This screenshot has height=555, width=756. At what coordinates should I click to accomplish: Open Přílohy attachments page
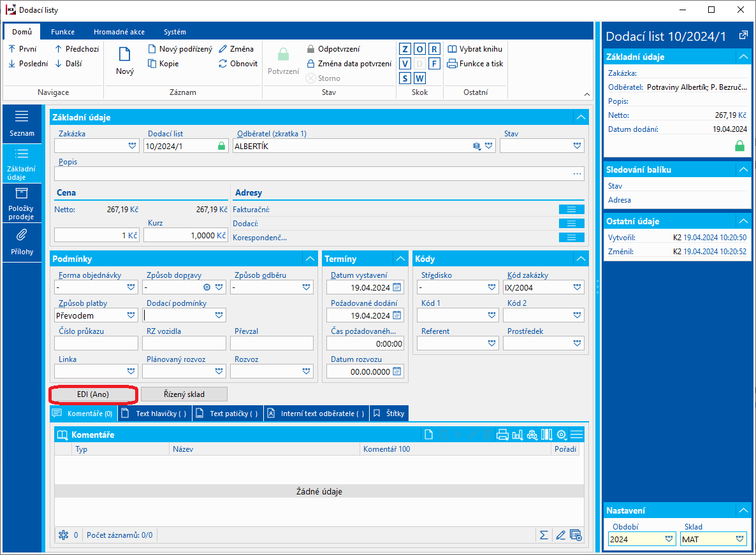tap(22, 242)
